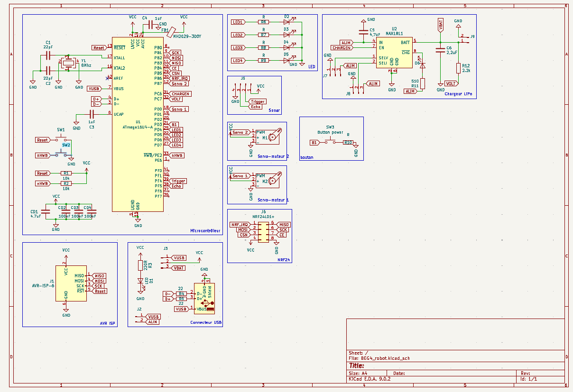Click the servo motor M1 symbol
The image size is (573, 392).
pos(272,138)
